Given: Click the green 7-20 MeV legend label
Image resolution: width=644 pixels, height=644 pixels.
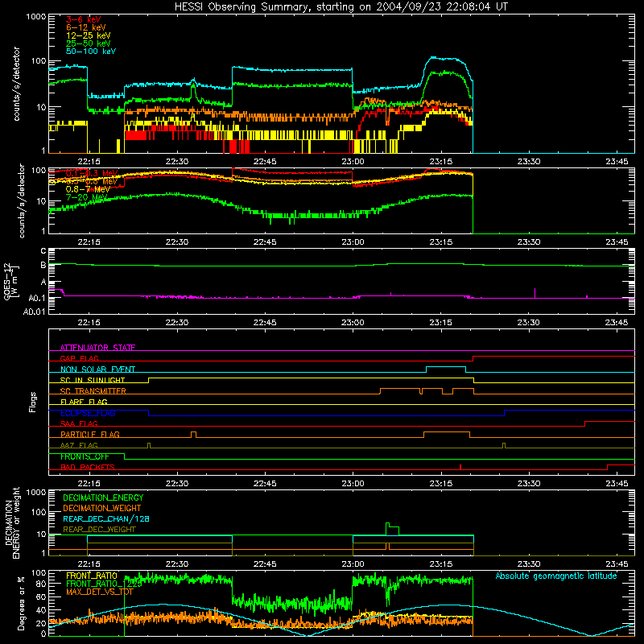Looking at the screenshot, I should (x=86, y=197).
